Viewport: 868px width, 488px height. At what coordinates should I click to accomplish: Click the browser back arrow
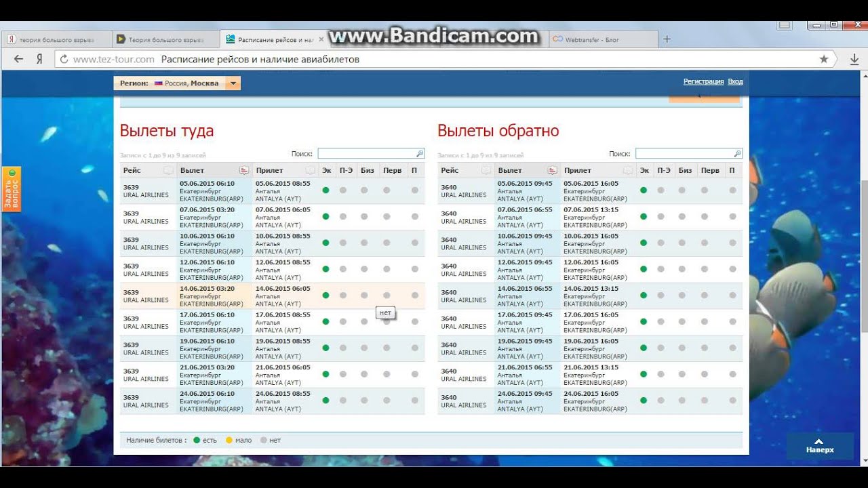[x=18, y=59]
